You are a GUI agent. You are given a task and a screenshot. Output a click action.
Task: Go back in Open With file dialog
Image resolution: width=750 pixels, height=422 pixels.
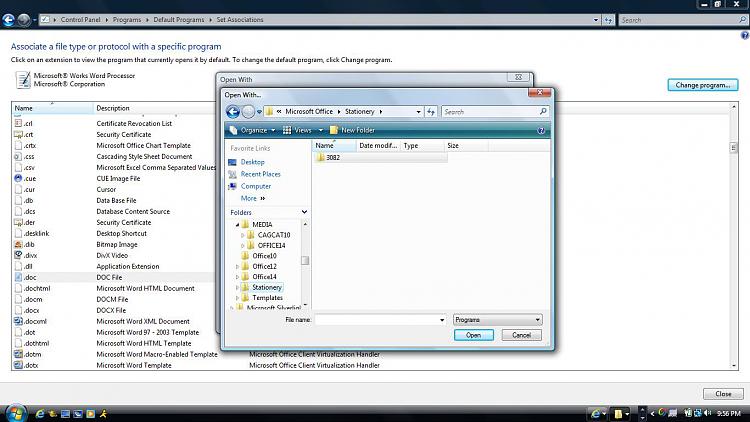tap(233, 111)
